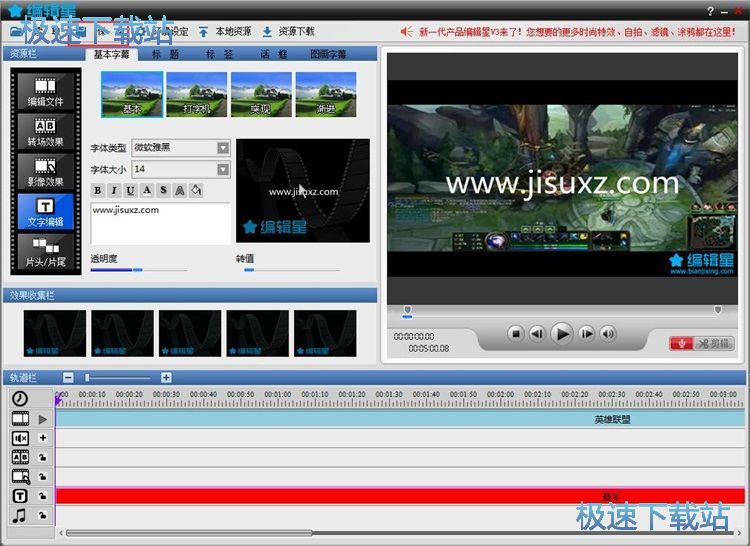The height and width of the screenshot is (546, 750).
Task: Toggle italic text formatting
Action: pos(114,190)
